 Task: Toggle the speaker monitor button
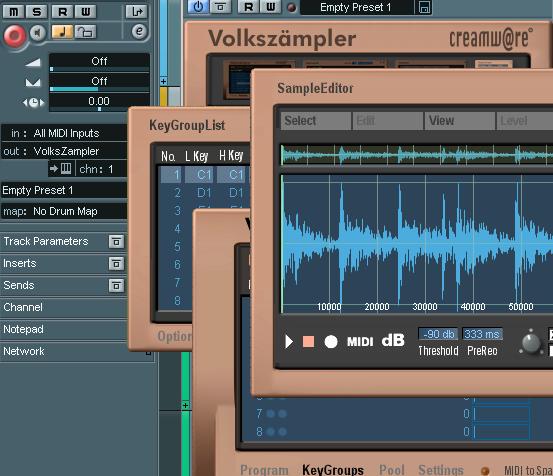(x=37, y=33)
